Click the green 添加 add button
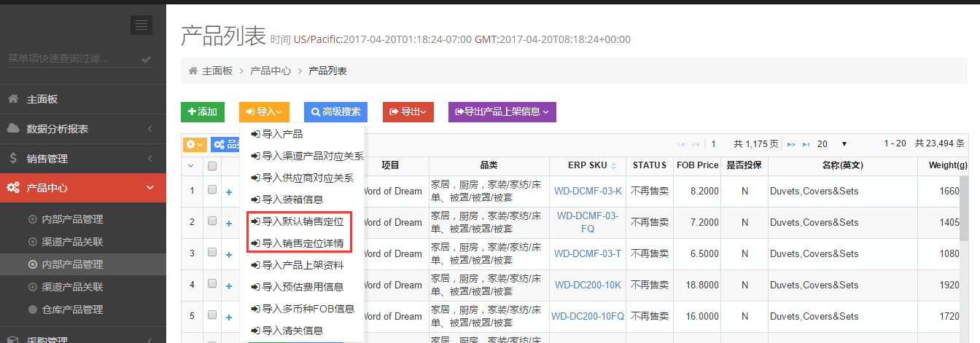This screenshot has height=343, width=980. click(203, 111)
